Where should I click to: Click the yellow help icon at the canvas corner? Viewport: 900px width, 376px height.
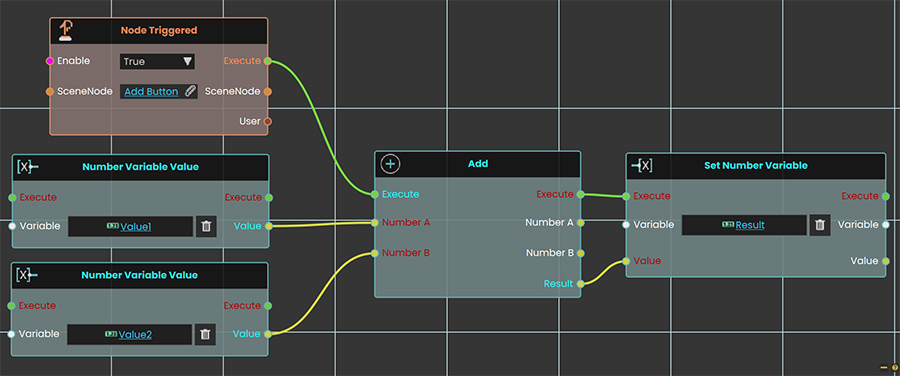pyautogui.click(x=895, y=367)
